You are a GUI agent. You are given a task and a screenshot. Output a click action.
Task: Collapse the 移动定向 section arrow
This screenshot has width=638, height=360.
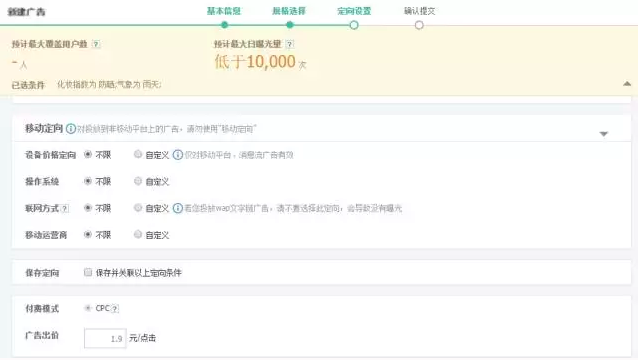(x=604, y=134)
